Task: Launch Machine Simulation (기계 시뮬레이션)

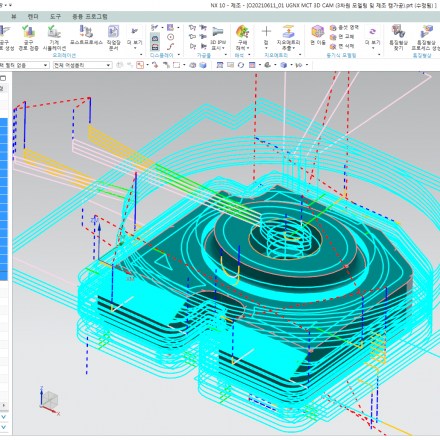Action: click(54, 37)
